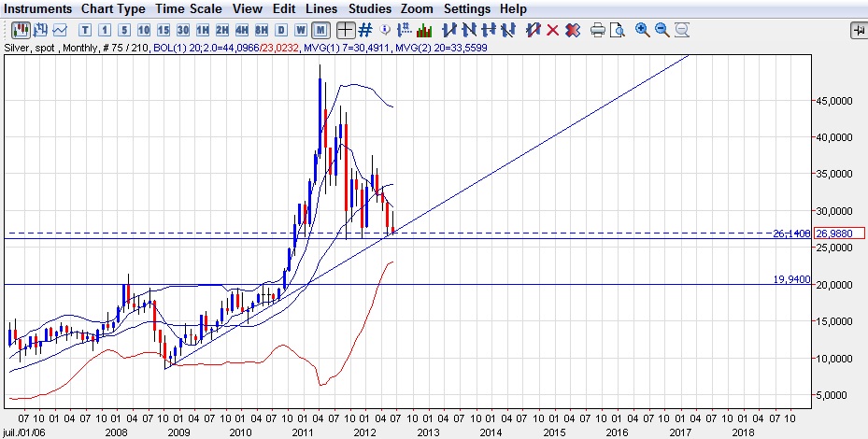
Task: Expand the Chart Type menu
Action: pos(113,8)
